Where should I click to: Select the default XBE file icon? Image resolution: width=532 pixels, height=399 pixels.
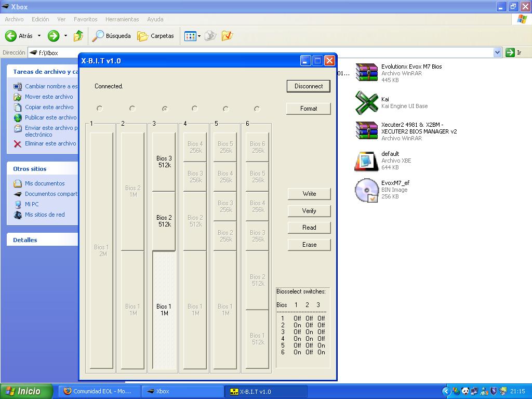coord(366,161)
